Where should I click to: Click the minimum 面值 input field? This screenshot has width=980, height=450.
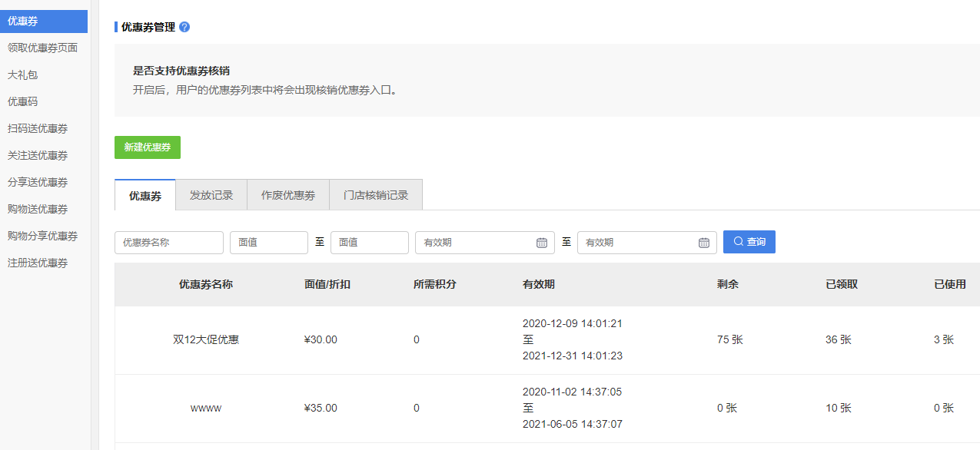268,243
